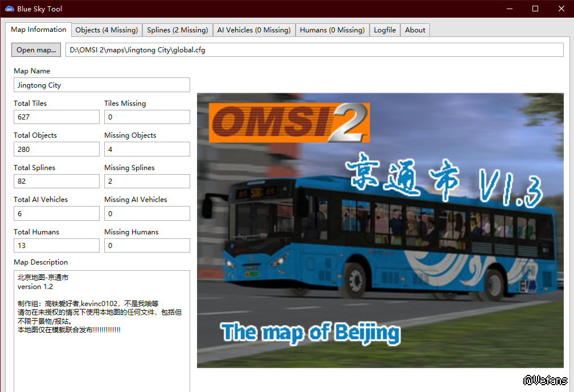Click the Missing AI Vehicles label
The width and height of the screenshot is (574, 392).
136,200
